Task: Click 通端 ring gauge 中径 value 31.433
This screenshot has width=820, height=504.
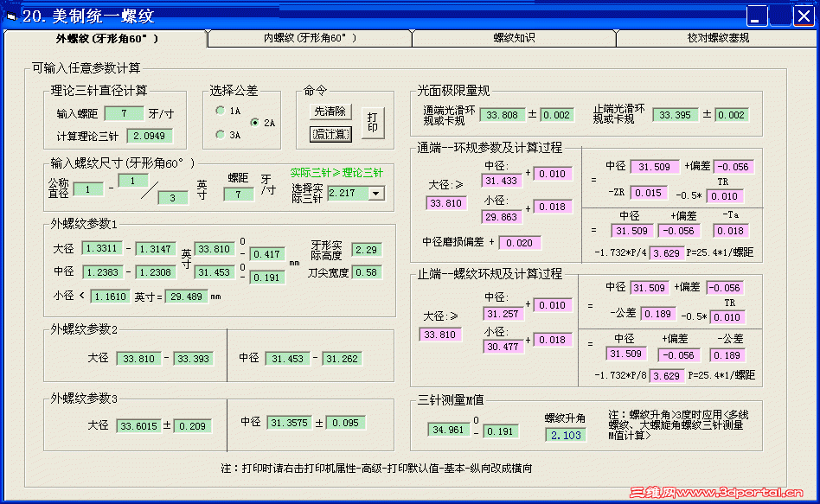Action: [501, 181]
